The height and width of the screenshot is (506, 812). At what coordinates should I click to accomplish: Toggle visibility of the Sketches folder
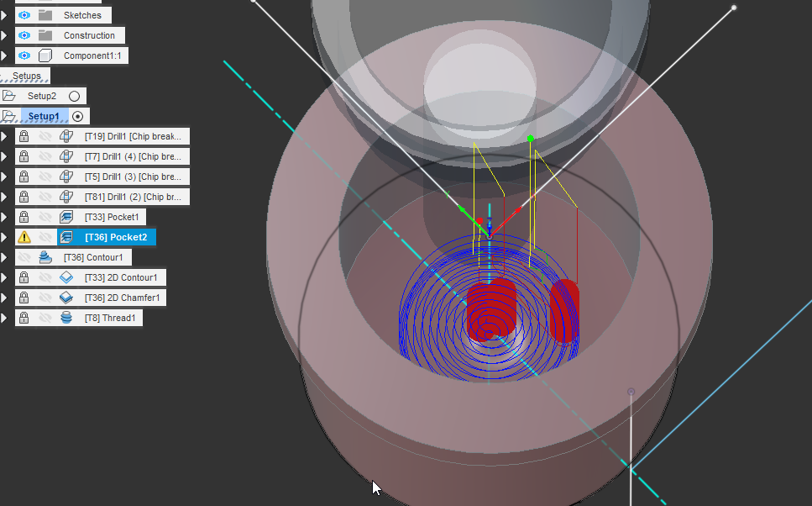(23, 14)
